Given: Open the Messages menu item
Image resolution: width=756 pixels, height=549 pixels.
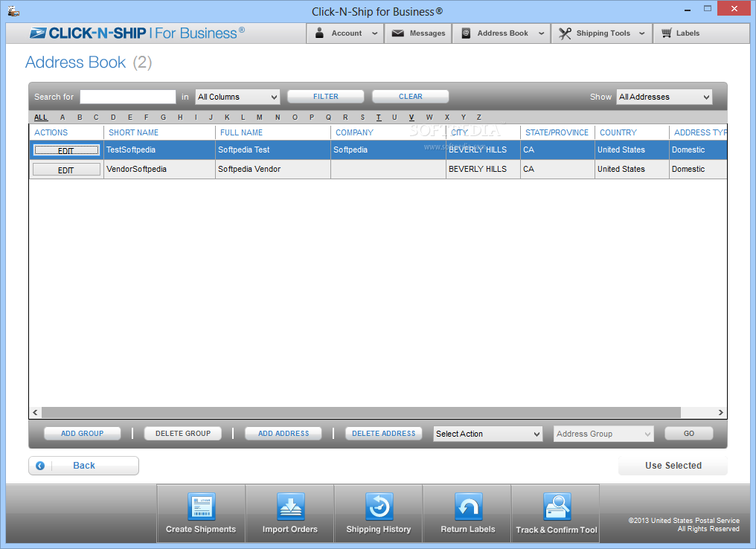Looking at the screenshot, I should (x=418, y=33).
